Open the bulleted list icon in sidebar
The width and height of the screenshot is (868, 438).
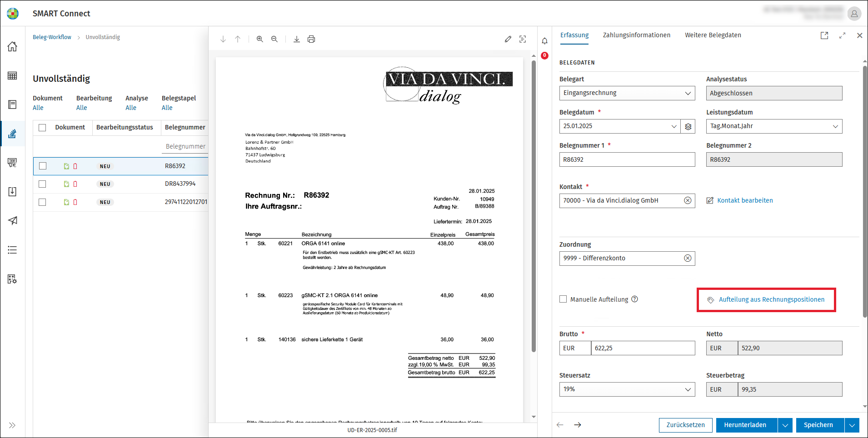(12, 250)
